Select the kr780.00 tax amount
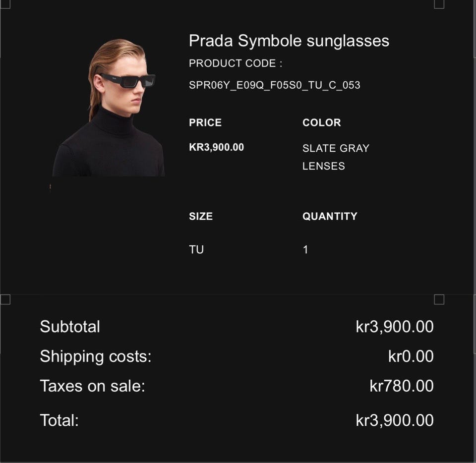 coord(402,386)
